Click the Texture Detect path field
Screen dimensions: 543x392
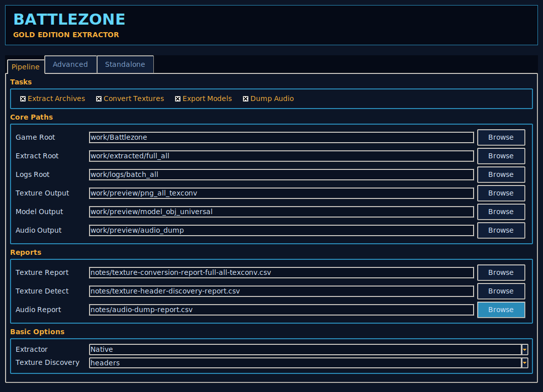[x=281, y=291]
